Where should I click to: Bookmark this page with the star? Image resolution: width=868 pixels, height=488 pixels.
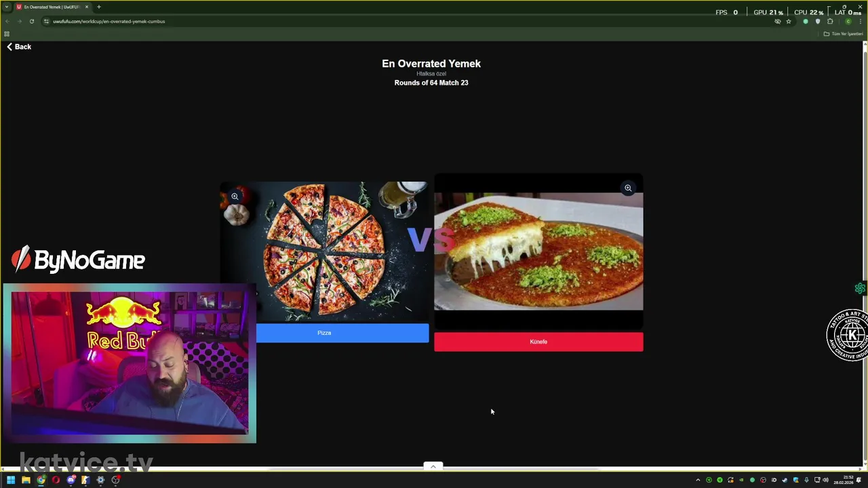[x=788, y=21]
